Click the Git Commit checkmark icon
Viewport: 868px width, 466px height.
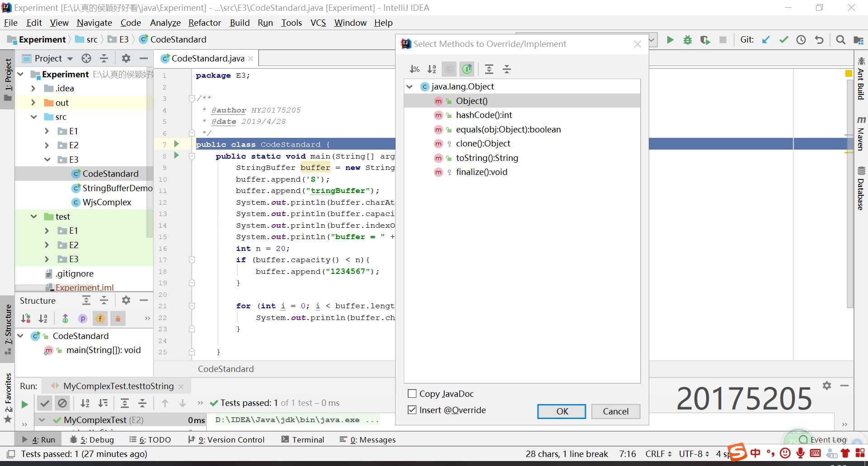point(783,40)
